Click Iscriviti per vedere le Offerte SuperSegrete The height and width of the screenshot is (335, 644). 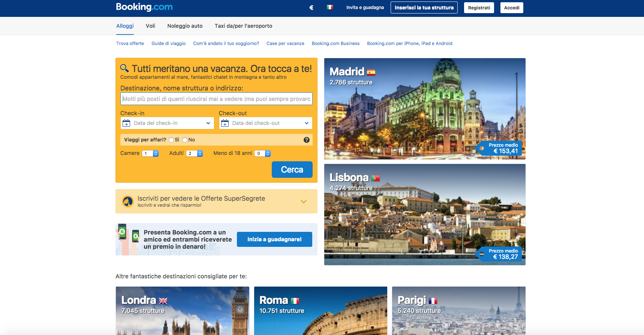click(201, 198)
